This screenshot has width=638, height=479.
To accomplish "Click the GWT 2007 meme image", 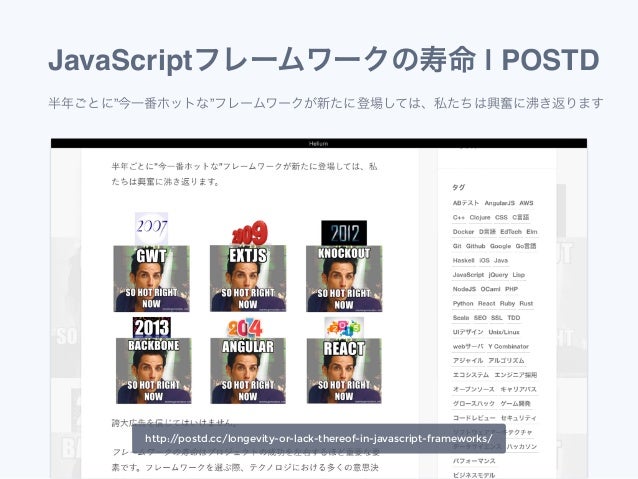I will (x=151, y=278).
